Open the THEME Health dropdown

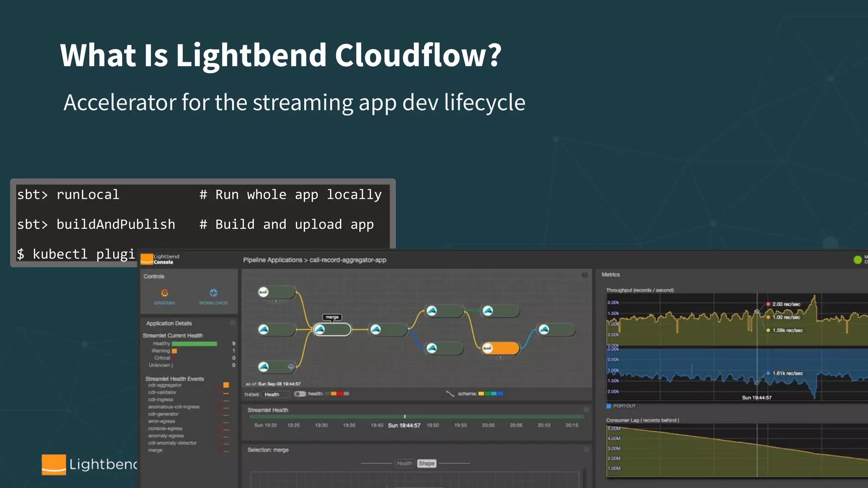[276, 394]
